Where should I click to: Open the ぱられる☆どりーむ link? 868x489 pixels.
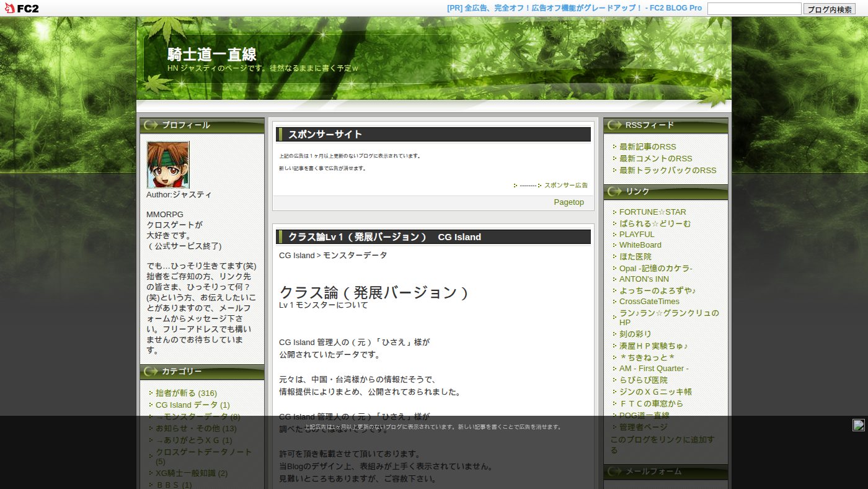655,223
